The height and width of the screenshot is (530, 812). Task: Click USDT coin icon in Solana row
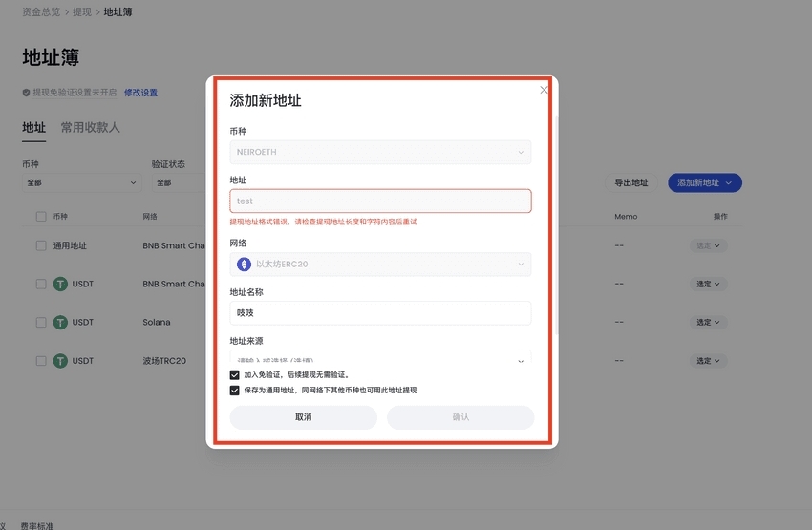(60, 323)
